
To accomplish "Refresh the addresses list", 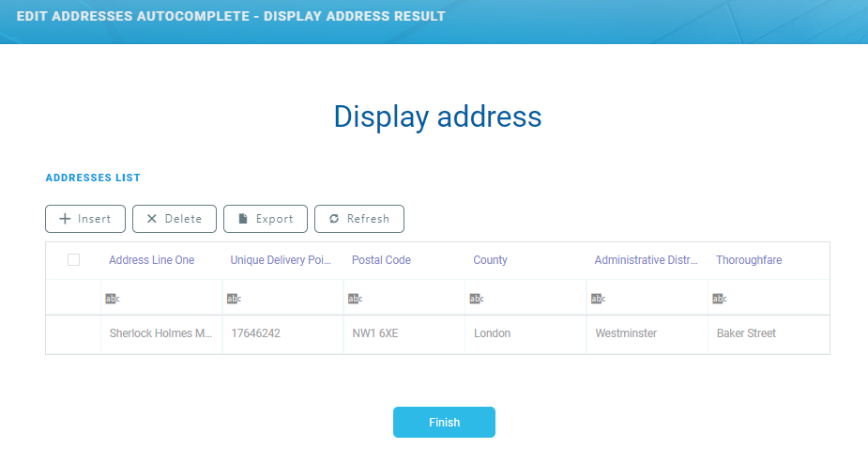I will 358,219.
